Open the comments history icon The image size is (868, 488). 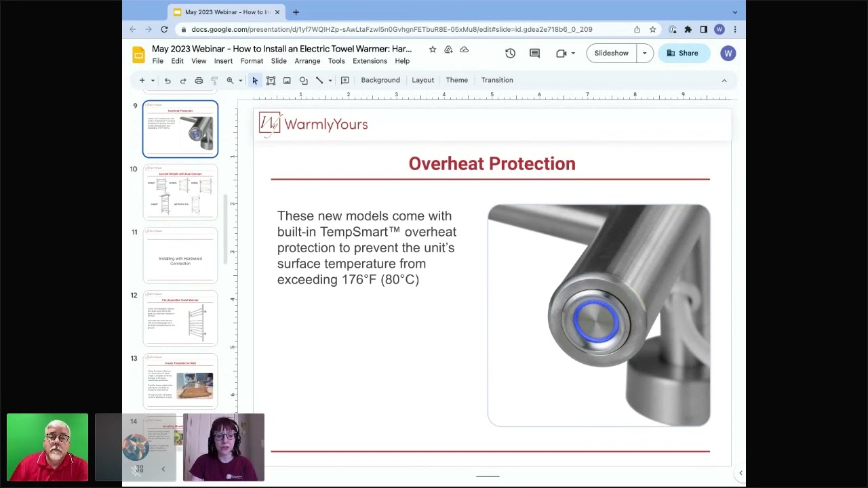[x=534, y=53]
